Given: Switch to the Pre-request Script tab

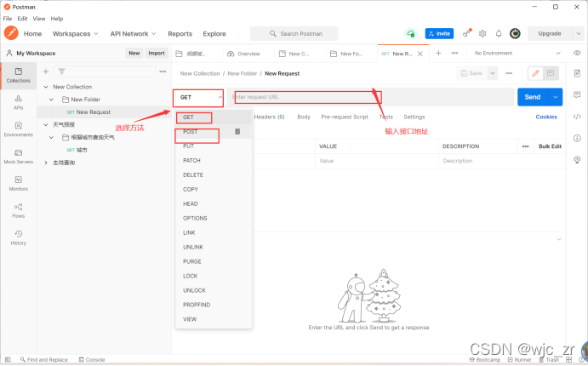Looking at the screenshot, I should click(345, 117).
